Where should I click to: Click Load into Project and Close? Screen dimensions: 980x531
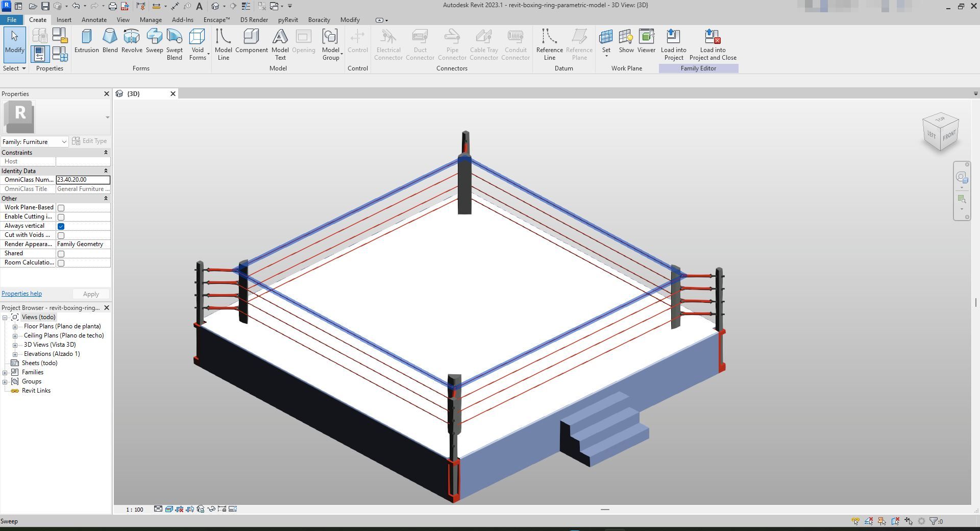(x=713, y=44)
